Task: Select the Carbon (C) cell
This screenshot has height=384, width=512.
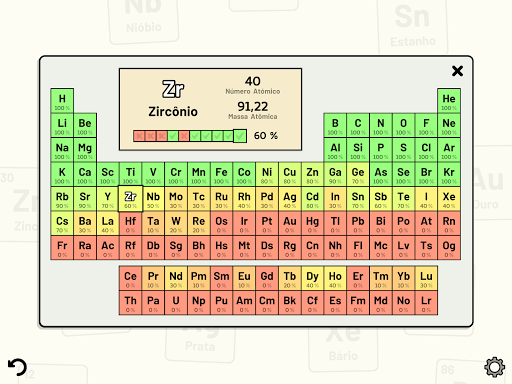Action: pos(358,125)
